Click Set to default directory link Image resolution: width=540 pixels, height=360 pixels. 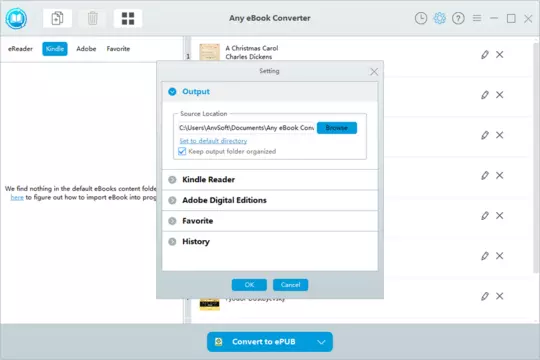[213, 141]
